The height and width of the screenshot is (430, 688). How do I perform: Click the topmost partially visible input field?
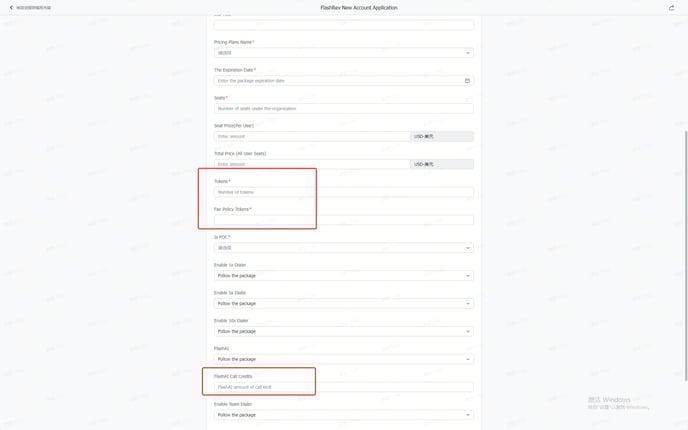click(x=344, y=25)
